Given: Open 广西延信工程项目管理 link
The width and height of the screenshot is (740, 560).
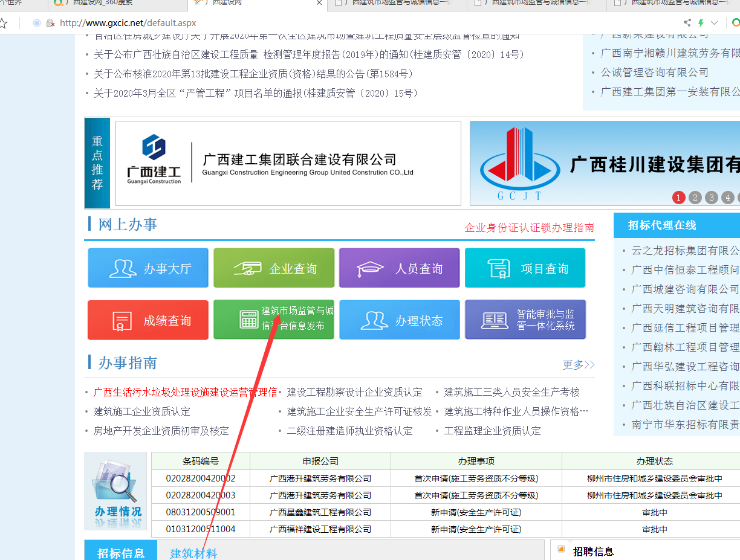Looking at the screenshot, I should point(686,328).
